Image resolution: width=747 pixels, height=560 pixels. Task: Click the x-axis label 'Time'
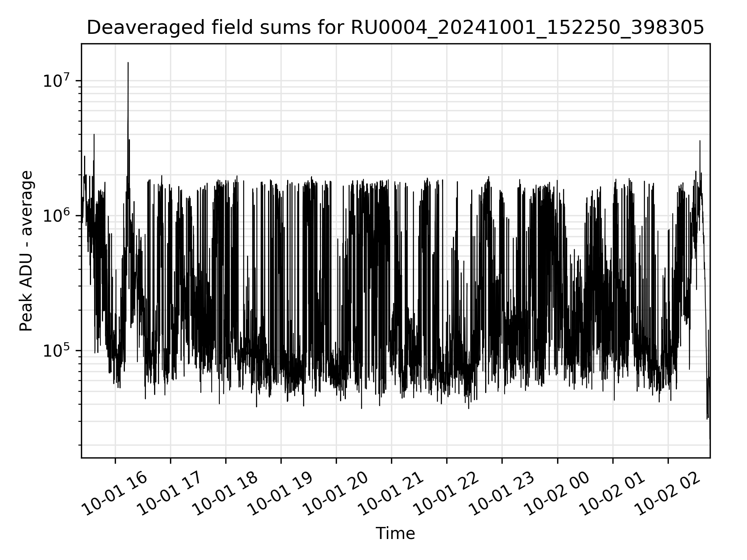click(395, 534)
